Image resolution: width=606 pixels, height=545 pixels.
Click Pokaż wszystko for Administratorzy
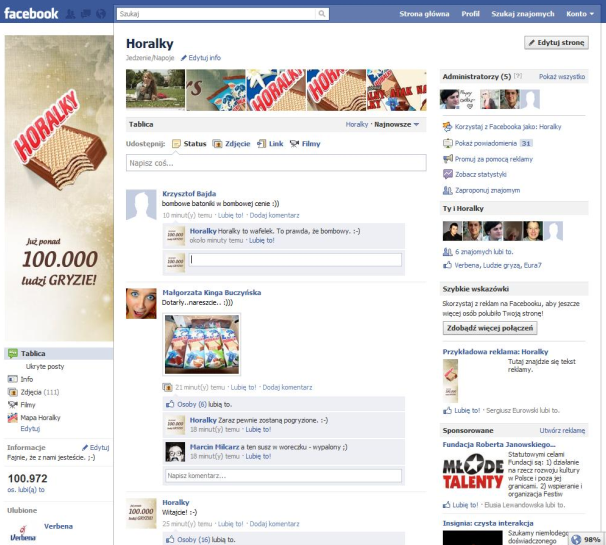coord(562,77)
